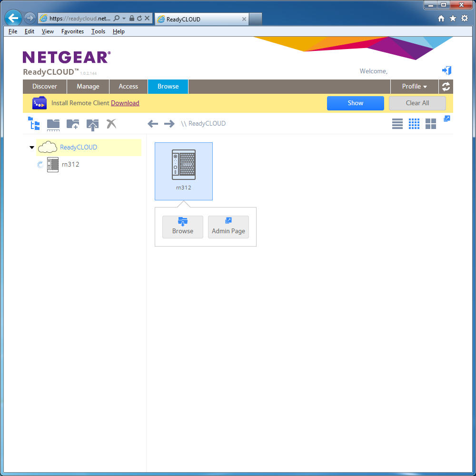
Task: Open browser in pop-out window icon
Action: coord(447,119)
